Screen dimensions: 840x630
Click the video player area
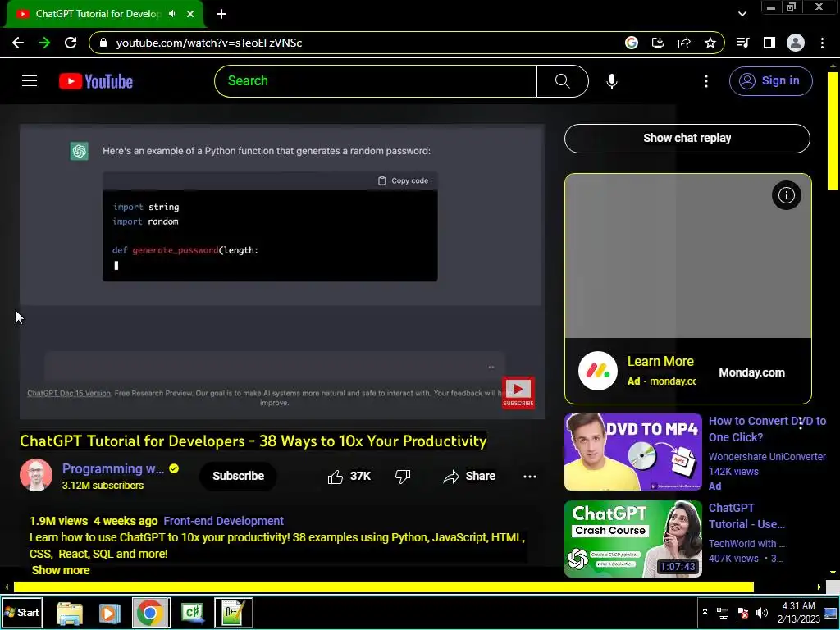tap(282, 272)
